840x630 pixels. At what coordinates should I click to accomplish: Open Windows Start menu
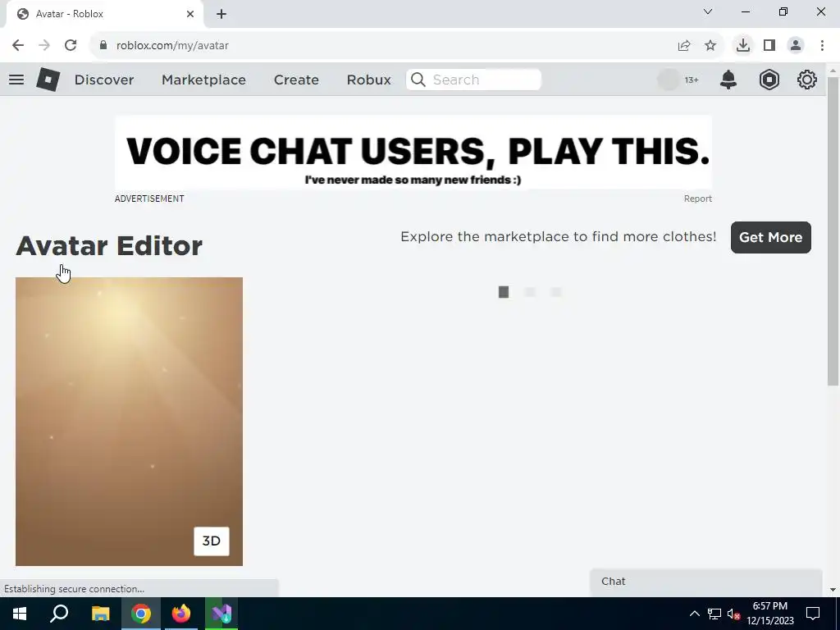point(20,614)
